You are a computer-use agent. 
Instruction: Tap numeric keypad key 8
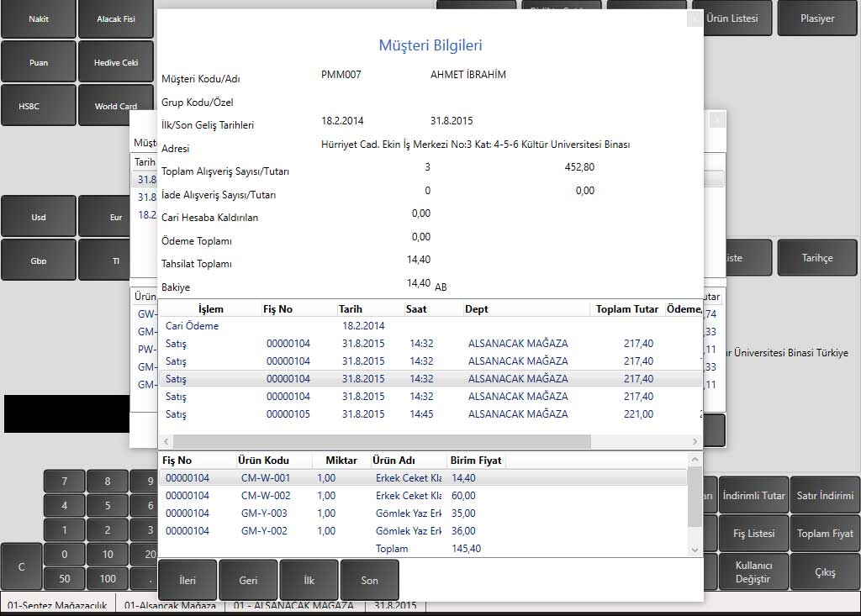108,481
